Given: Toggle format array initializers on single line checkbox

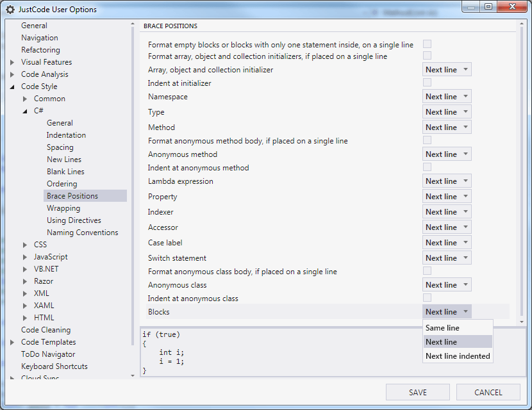Looking at the screenshot, I should point(427,55).
